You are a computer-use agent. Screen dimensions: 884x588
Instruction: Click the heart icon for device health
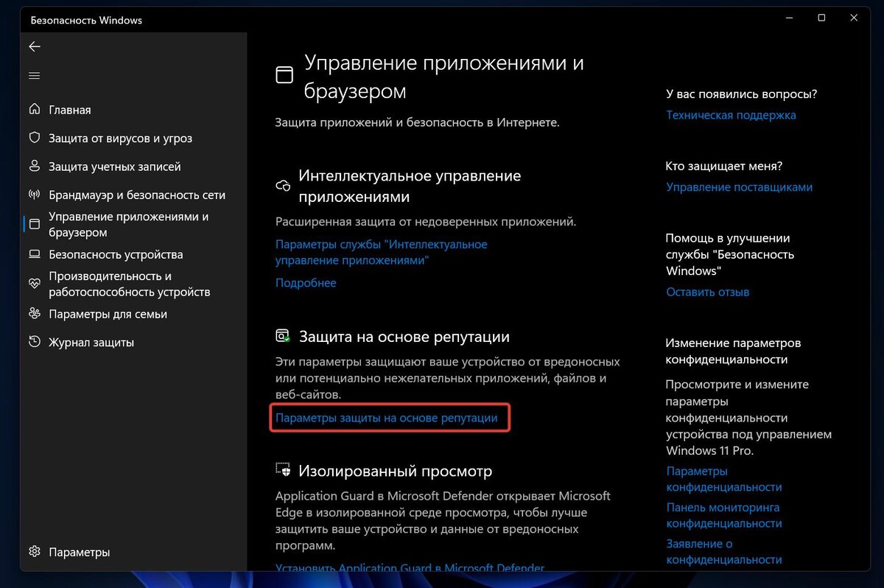[34, 284]
